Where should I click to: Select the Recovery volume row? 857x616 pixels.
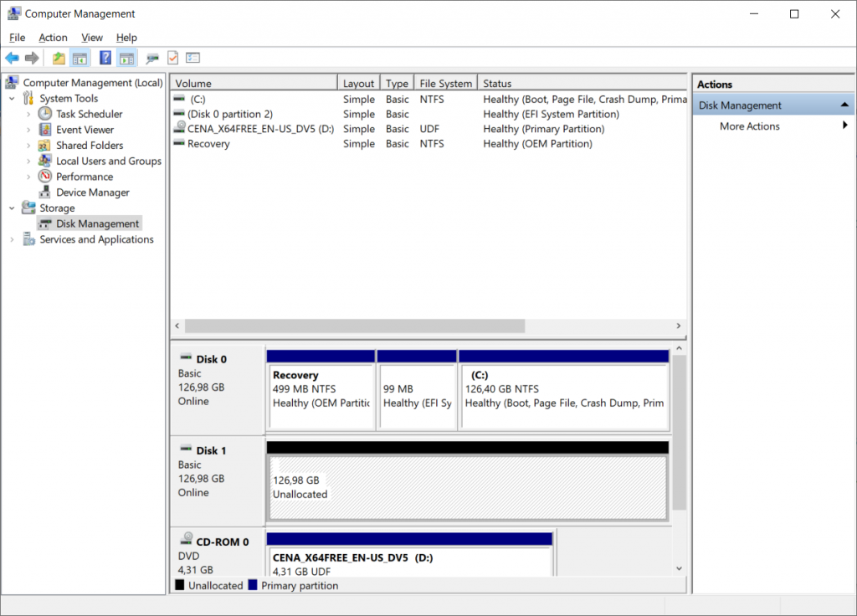(x=428, y=144)
